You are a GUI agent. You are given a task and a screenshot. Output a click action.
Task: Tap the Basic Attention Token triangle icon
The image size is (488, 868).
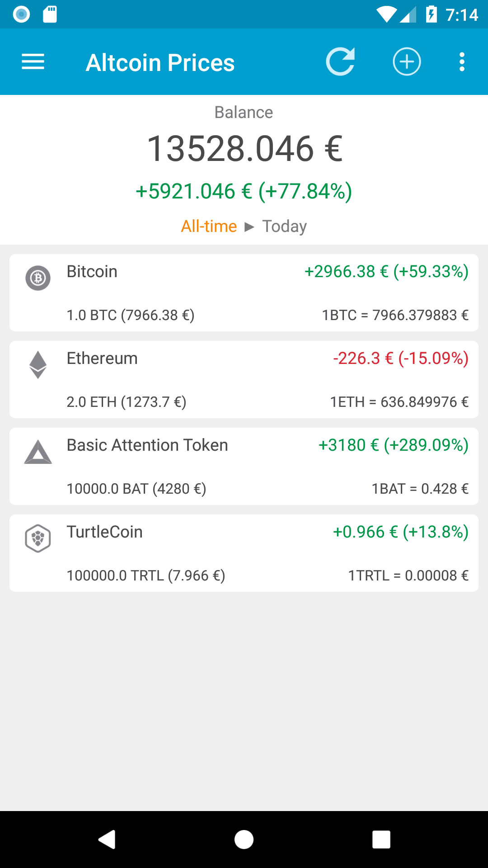click(38, 452)
